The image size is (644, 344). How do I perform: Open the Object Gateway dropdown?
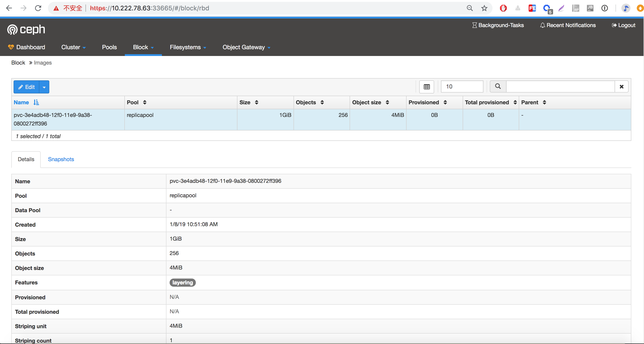pos(246,47)
